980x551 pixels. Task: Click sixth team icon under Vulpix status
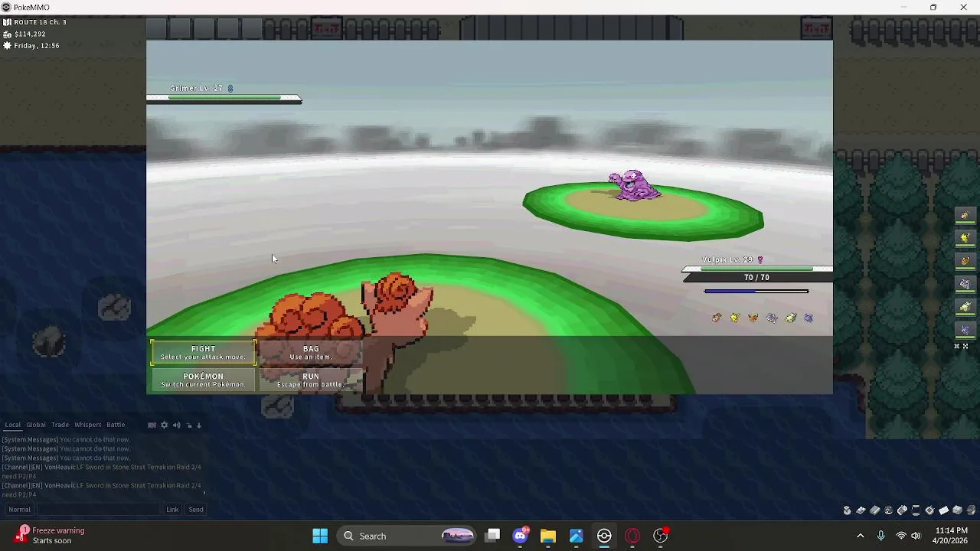tap(808, 318)
